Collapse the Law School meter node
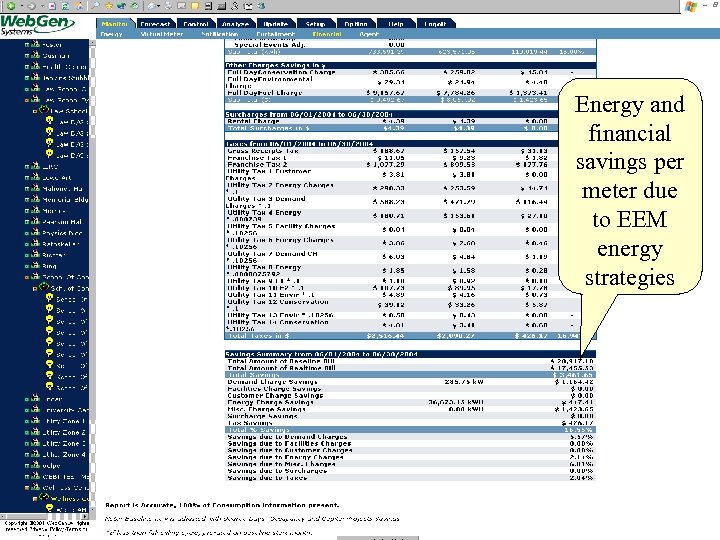Image resolution: width=720 pixels, height=540 pixels. [34, 111]
